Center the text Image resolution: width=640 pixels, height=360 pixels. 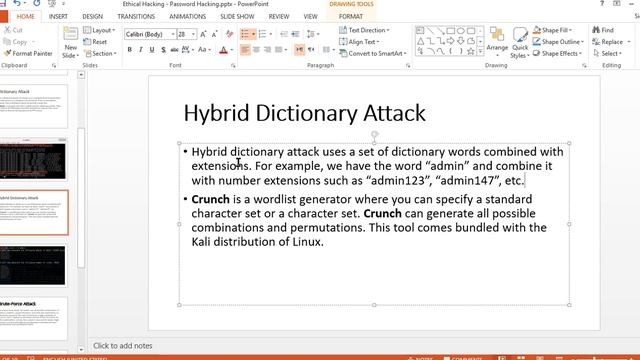(x=256, y=50)
